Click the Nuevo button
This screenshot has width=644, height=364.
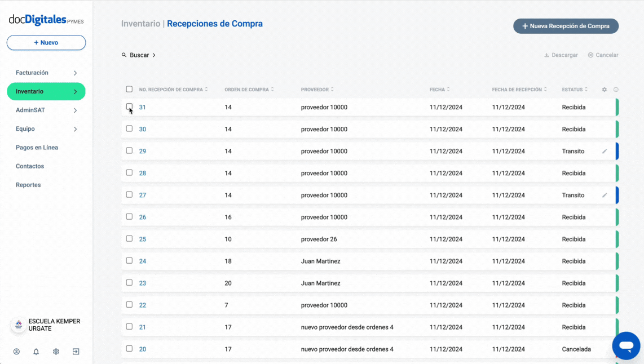point(46,43)
